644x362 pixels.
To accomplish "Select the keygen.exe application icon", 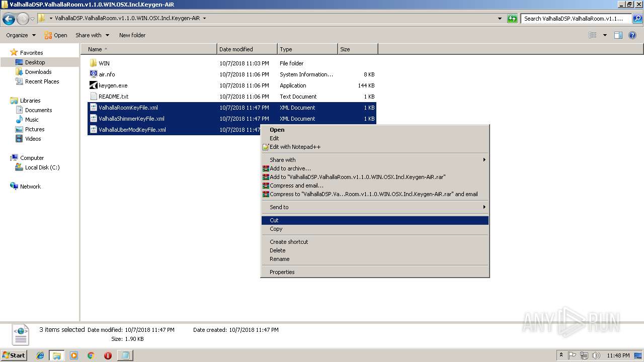I will point(93,85).
